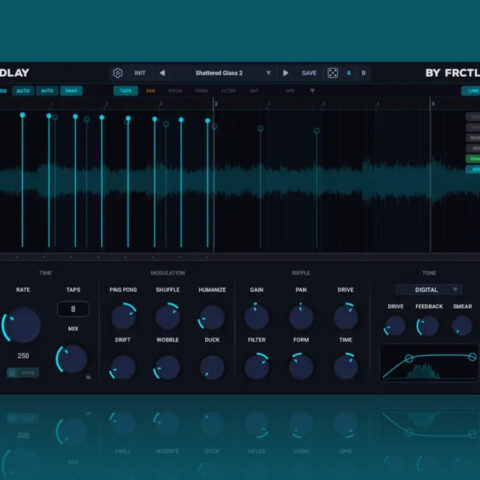The width and height of the screenshot is (480, 480).
Task: Click the Ripple FORM knob
Action: click(x=301, y=367)
